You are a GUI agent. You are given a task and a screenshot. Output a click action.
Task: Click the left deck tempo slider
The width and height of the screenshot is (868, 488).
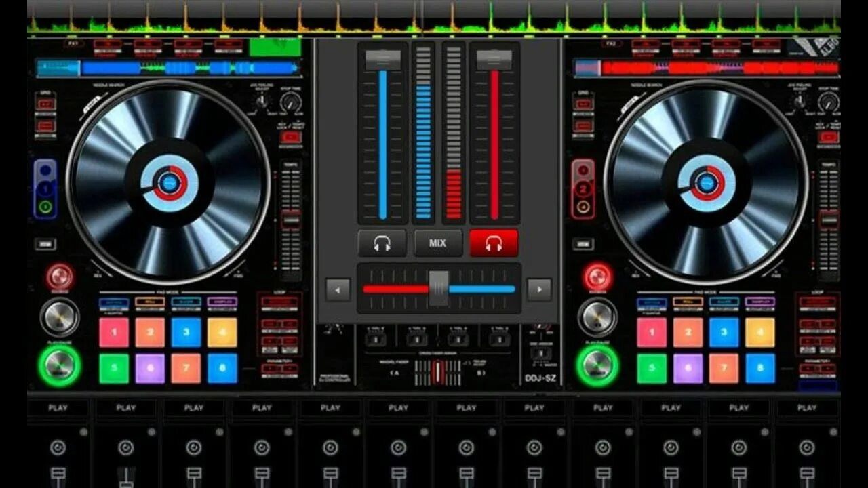click(x=291, y=220)
